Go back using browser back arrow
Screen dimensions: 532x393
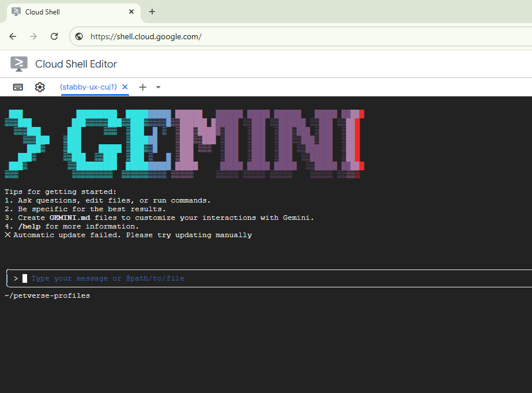(13, 36)
